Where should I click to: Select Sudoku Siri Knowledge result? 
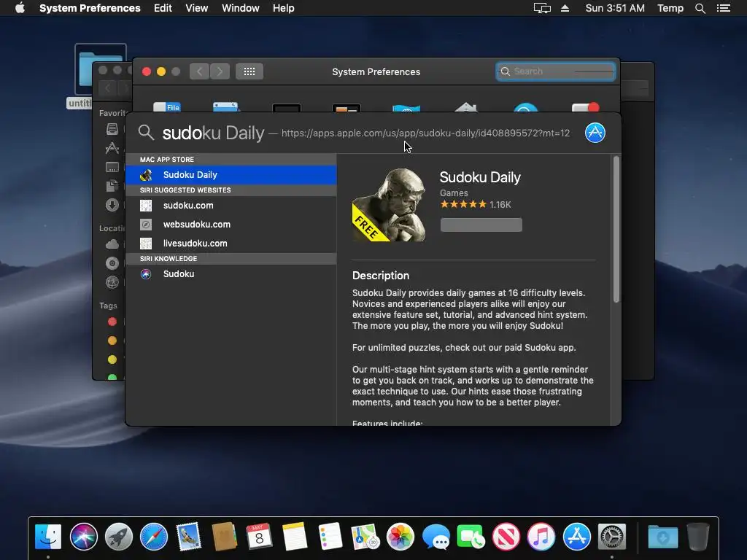(231, 274)
